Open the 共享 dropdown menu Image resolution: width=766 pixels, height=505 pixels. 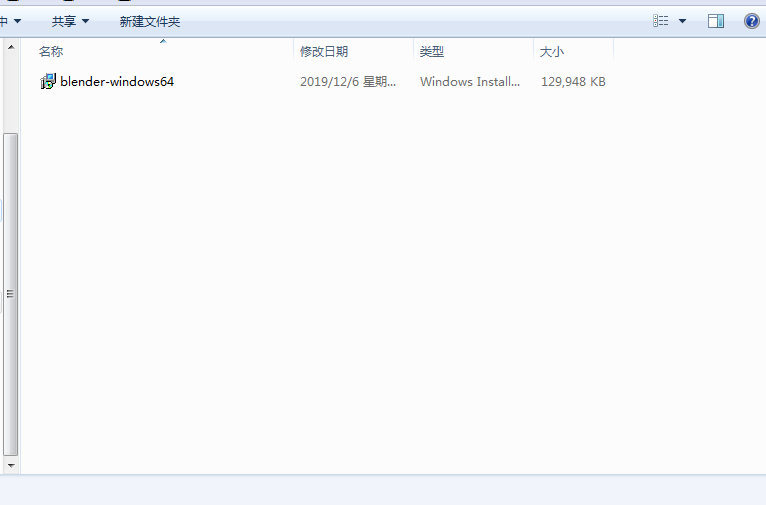coord(70,21)
